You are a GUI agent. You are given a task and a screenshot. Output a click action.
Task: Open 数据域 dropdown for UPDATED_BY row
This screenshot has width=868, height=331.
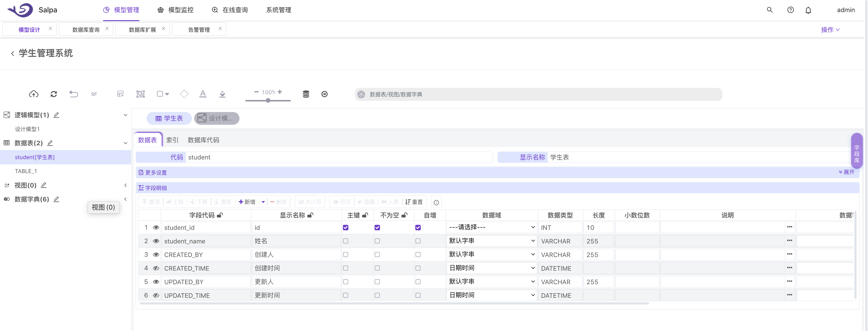point(492,281)
